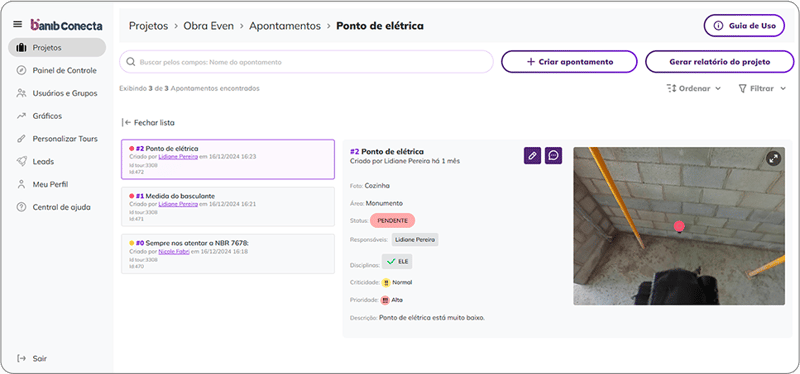Click the yellow Criticidade Normal icon
Image resolution: width=800 pixels, height=374 pixels.
[386, 282]
